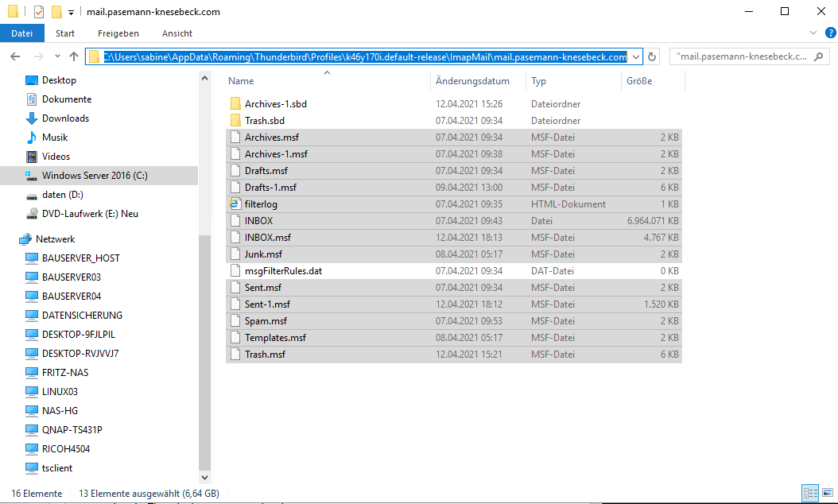Open the Datei menu
The width and height of the screenshot is (838, 504).
tap(22, 33)
